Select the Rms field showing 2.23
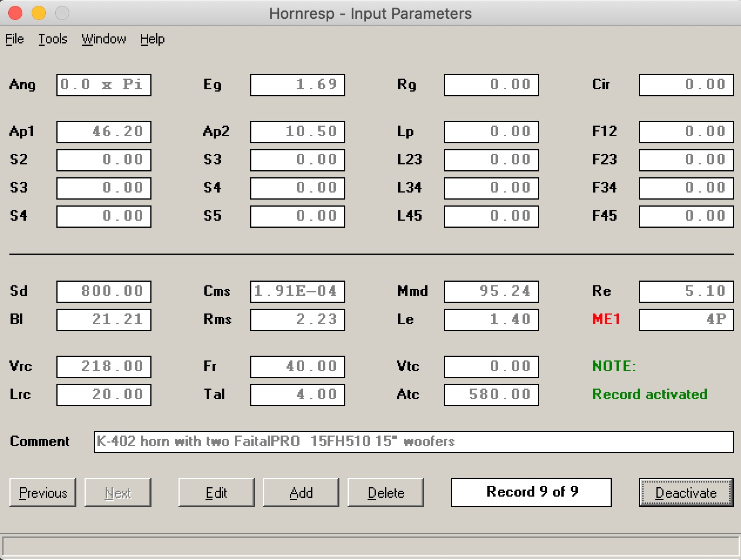 298,319
